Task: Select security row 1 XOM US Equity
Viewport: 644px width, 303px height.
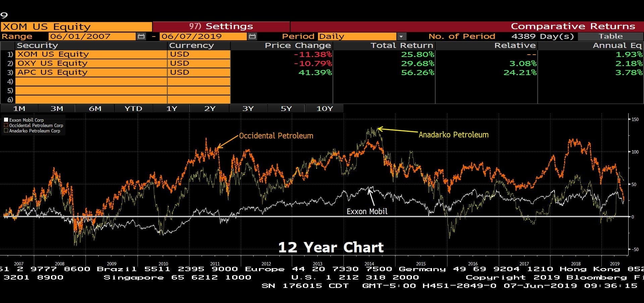Action: [91, 54]
